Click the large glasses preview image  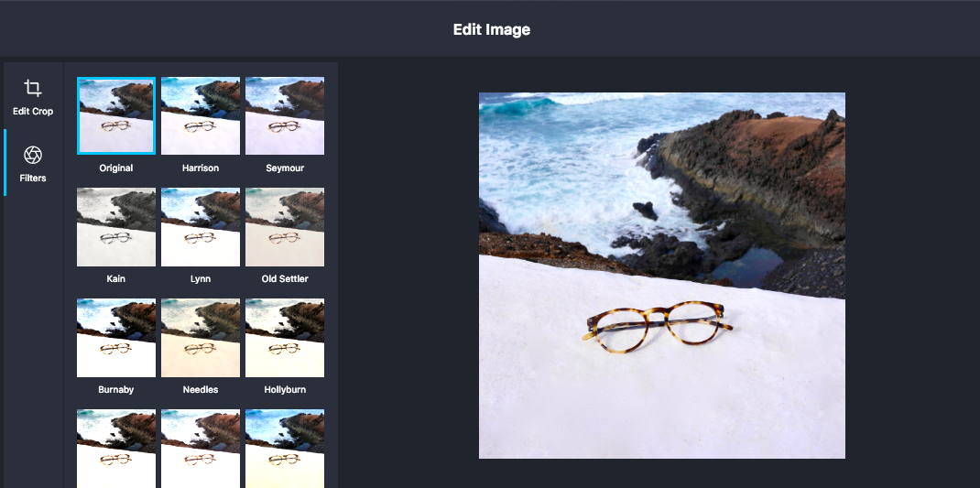click(662, 276)
